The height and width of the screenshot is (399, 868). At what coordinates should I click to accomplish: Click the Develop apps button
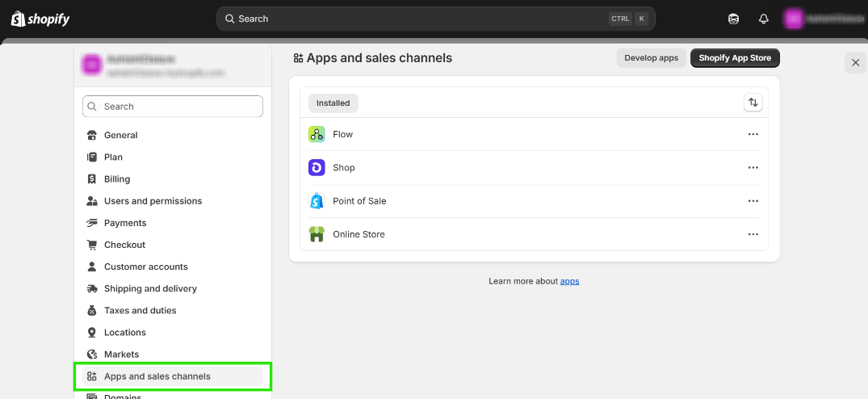pyautogui.click(x=651, y=58)
